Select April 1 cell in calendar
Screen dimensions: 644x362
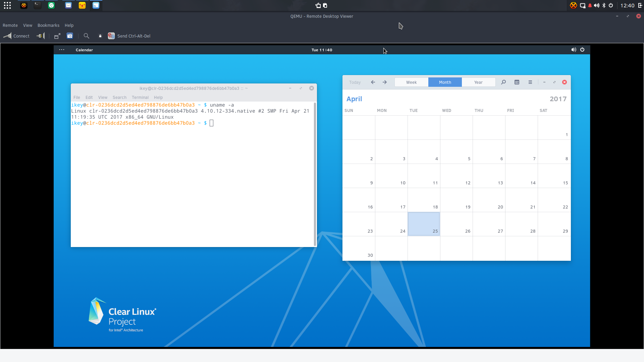(554, 127)
